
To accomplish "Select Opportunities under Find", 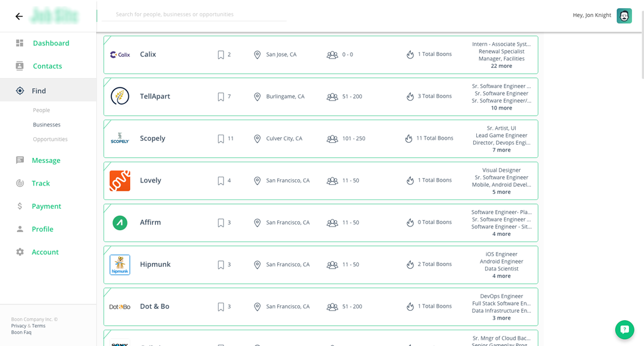I will point(50,139).
